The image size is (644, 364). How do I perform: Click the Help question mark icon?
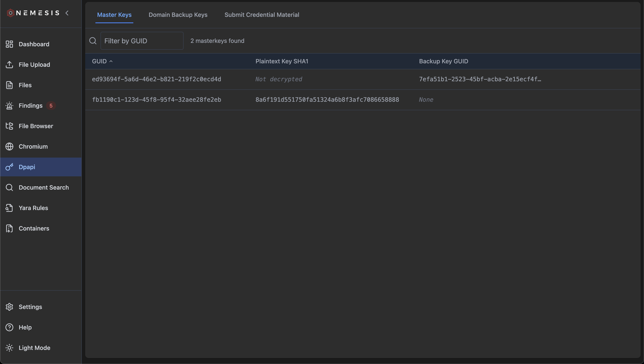pyautogui.click(x=9, y=327)
